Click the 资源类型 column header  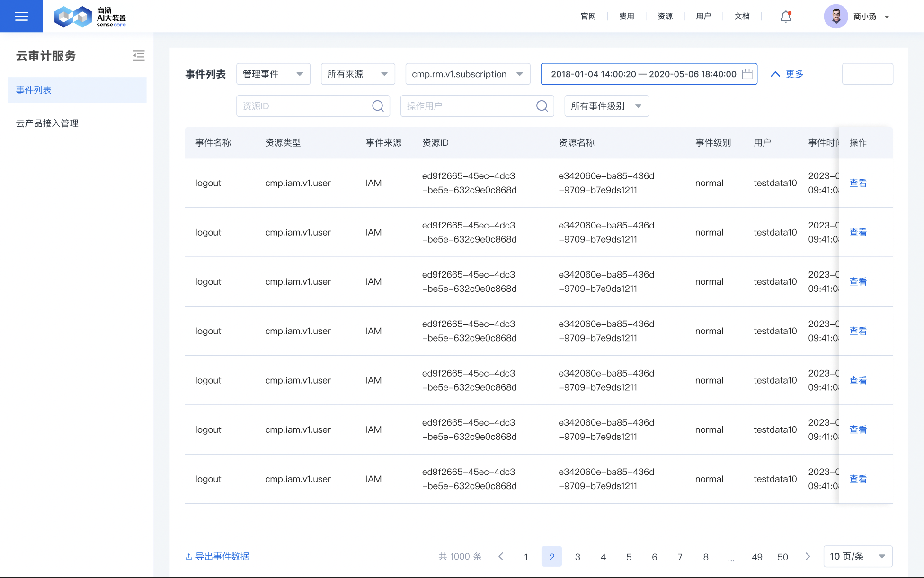(x=283, y=142)
